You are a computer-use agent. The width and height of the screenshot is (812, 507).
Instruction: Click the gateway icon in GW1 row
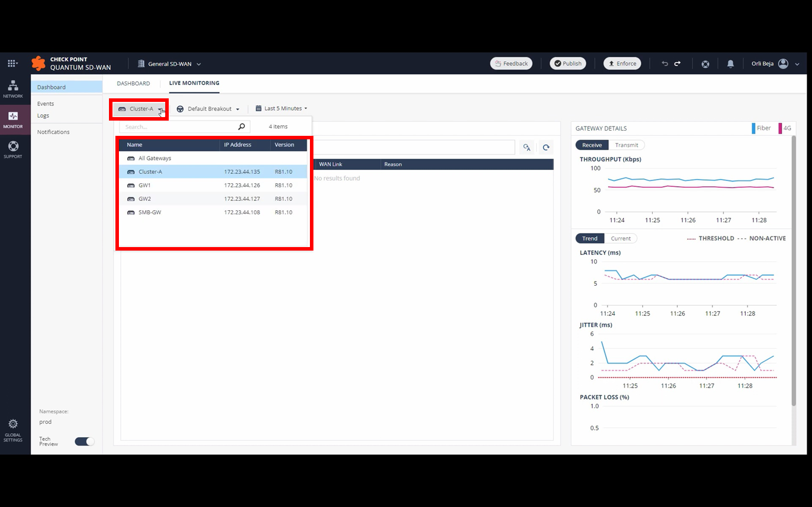click(131, 186)
